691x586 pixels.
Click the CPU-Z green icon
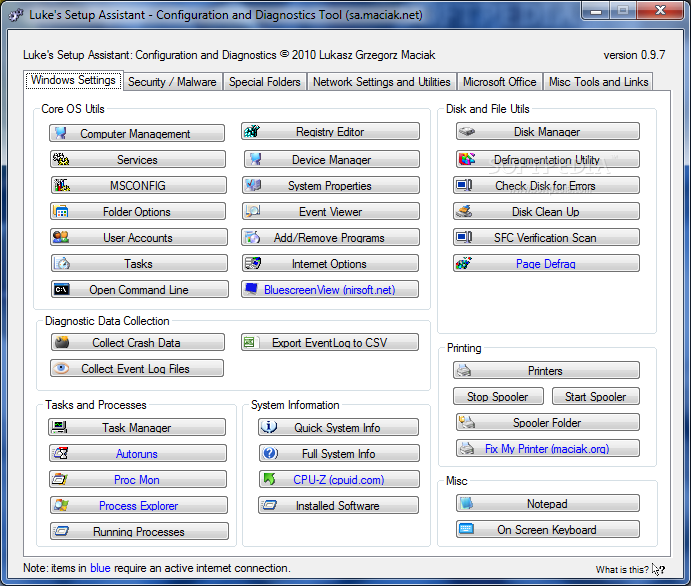tap(269, 478)
